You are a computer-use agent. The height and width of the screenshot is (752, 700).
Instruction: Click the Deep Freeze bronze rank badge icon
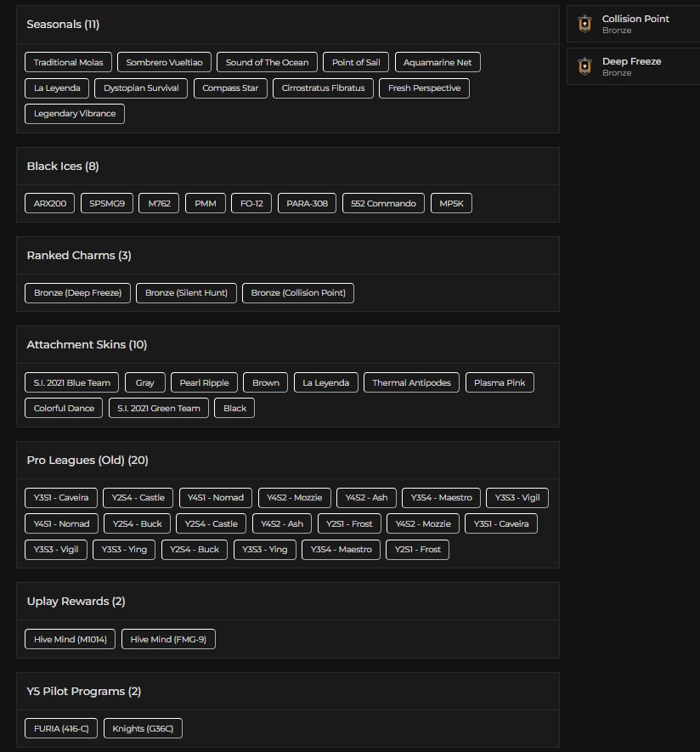(x=584, y=66)
